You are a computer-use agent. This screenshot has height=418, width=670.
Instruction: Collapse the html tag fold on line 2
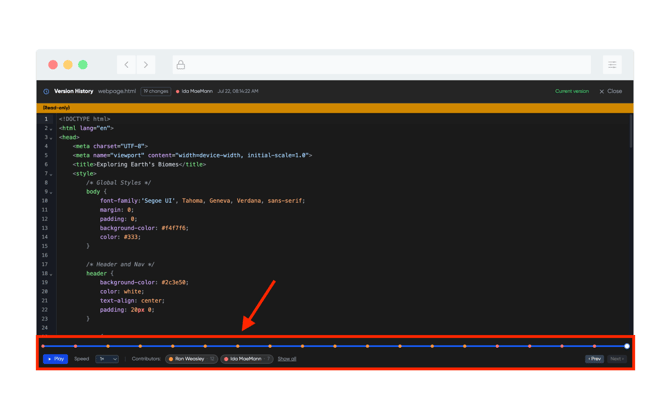coord(51,129)
